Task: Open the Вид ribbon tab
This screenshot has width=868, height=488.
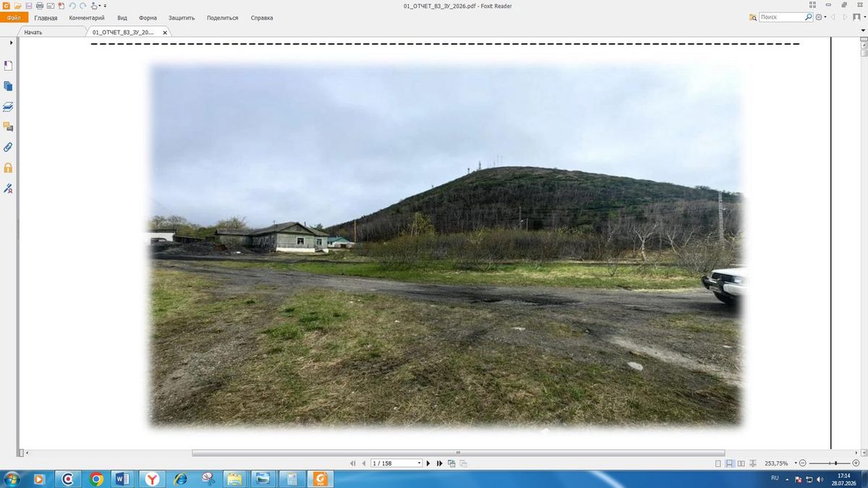Action: (x=122, y=17)
